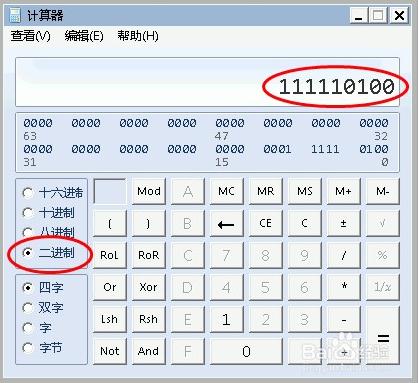Click the disabled percent button

click(x=383, y=255)
